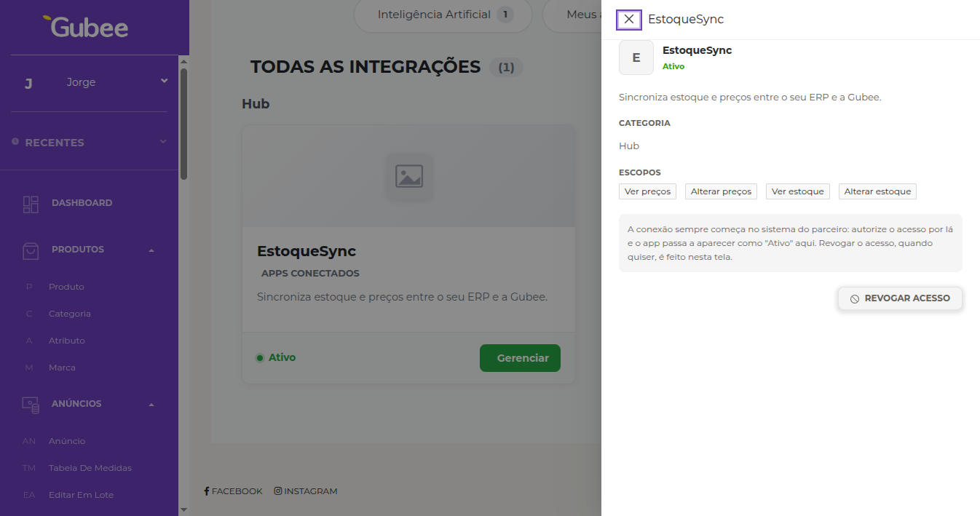
Task: Open the Dashboard menu item
Action: tap(82, 203)
